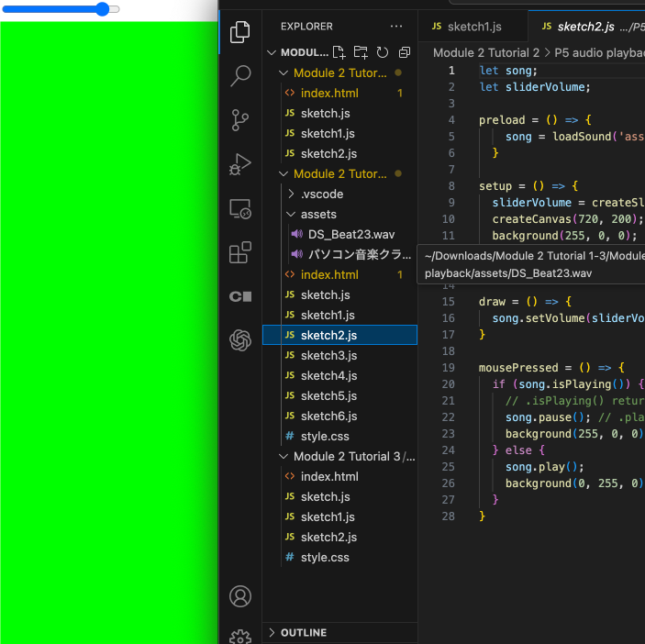Viewport: 645px width, 644px height.
Task: Collapse the Module 2 Tutorial 3 folder
Action: click(x=284, y=457)
